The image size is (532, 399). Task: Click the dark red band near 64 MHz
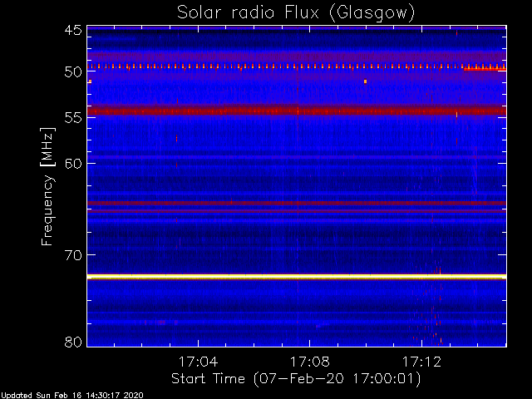pyautogui.click(x=297, y=203)
